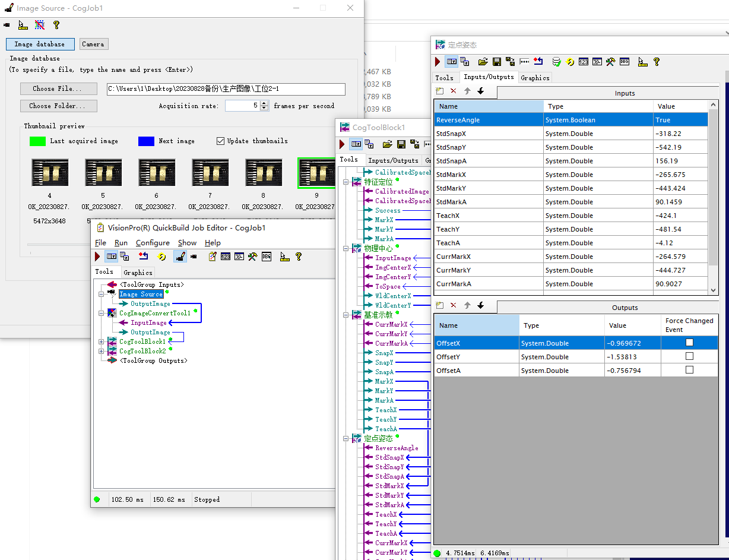Collapse CogImageConvertTool1 node
Screen dimensions: 729x560
[x=102, y=313]
